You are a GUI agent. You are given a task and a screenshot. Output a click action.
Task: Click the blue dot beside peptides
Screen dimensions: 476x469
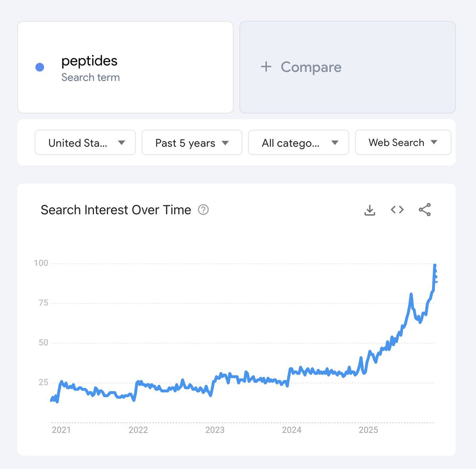coord(40,67)
